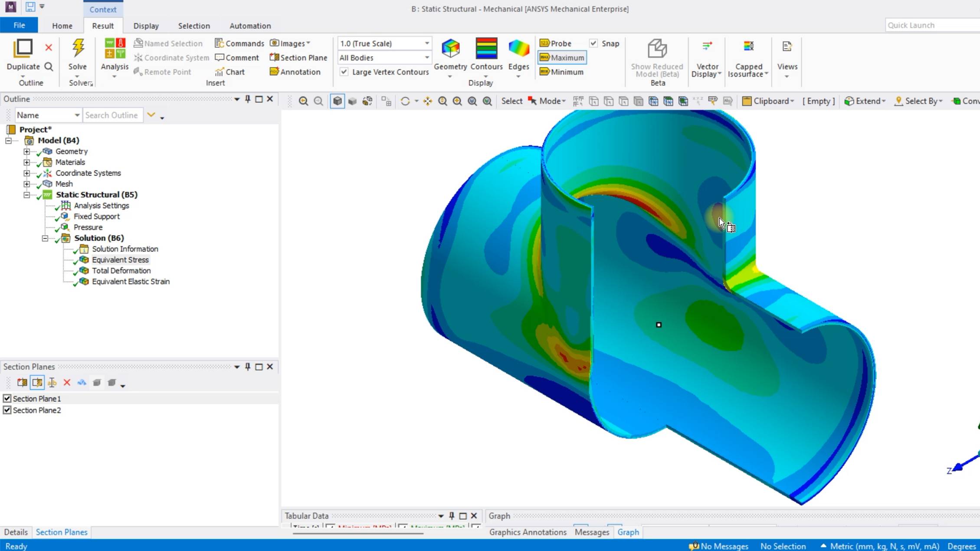Screen dimensions: 980x551
Task: Select Equivalent Stress in the tree
Action: (120, 260)
